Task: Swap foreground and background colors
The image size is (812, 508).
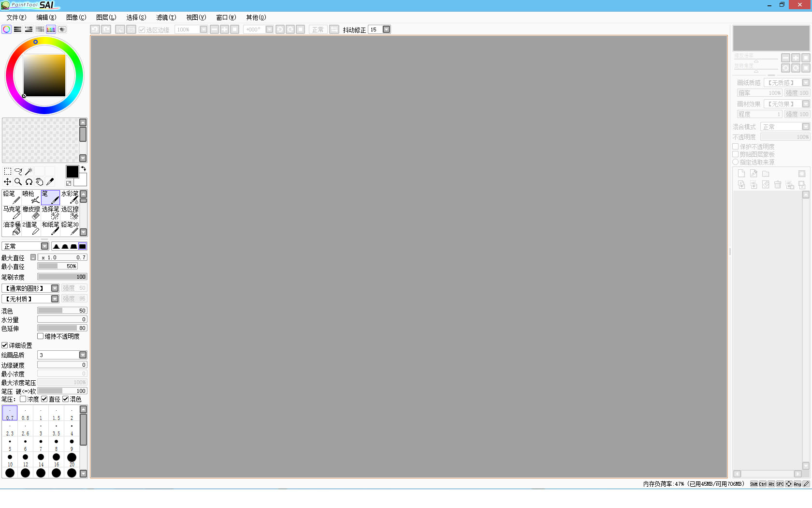Action: point(84,169)
